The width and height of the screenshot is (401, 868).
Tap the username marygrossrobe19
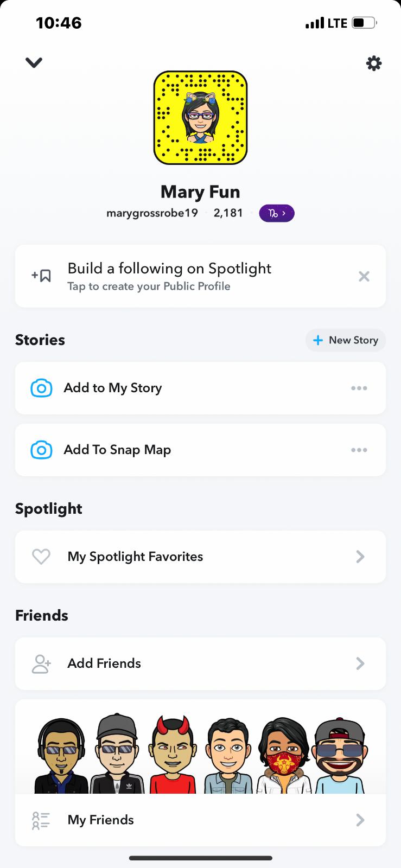tap(152, 213)
